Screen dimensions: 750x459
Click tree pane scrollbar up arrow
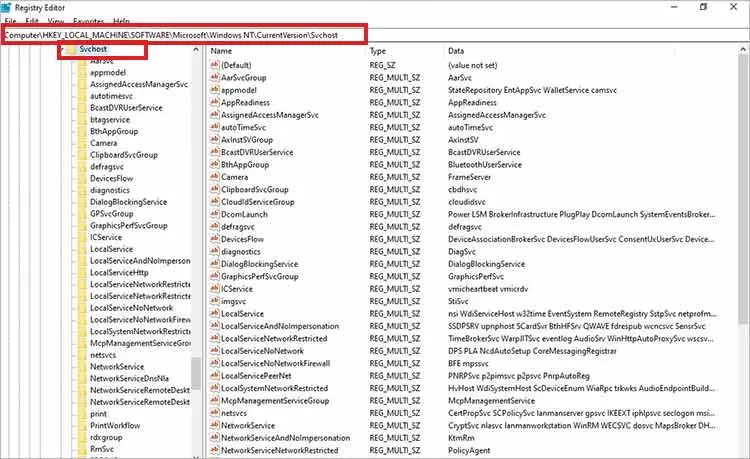tap(196, 49)
